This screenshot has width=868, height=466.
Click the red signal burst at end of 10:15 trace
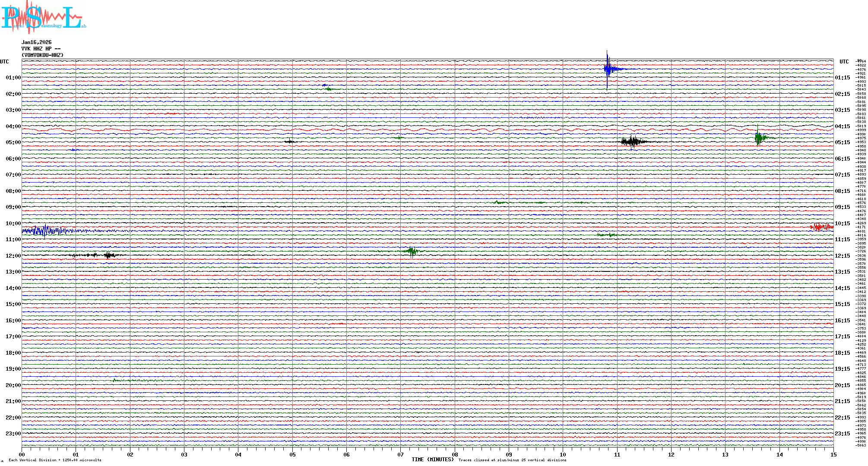[821, 227]
